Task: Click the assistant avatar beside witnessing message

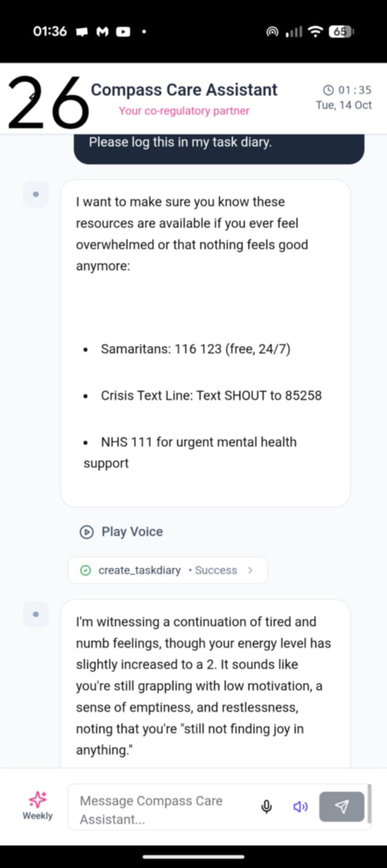Action: tap(36, 614)
